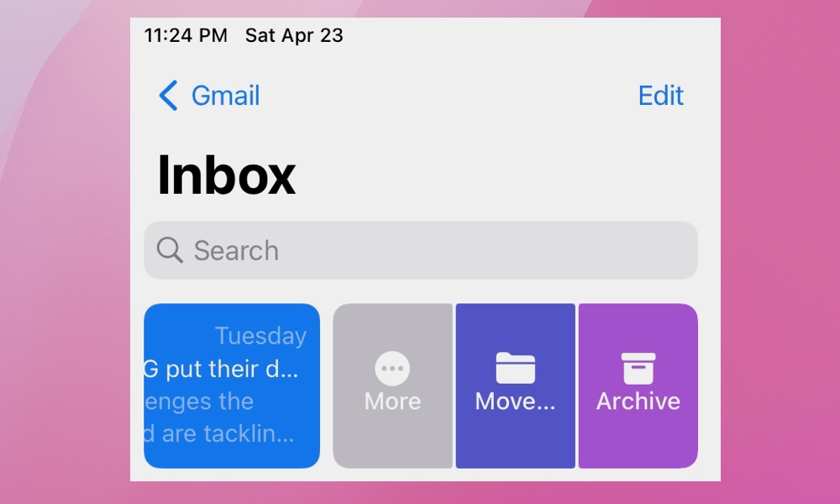Return to Gmail mailbox via back link
Screen dimensions: 840x504
click(x=208, y=96)
